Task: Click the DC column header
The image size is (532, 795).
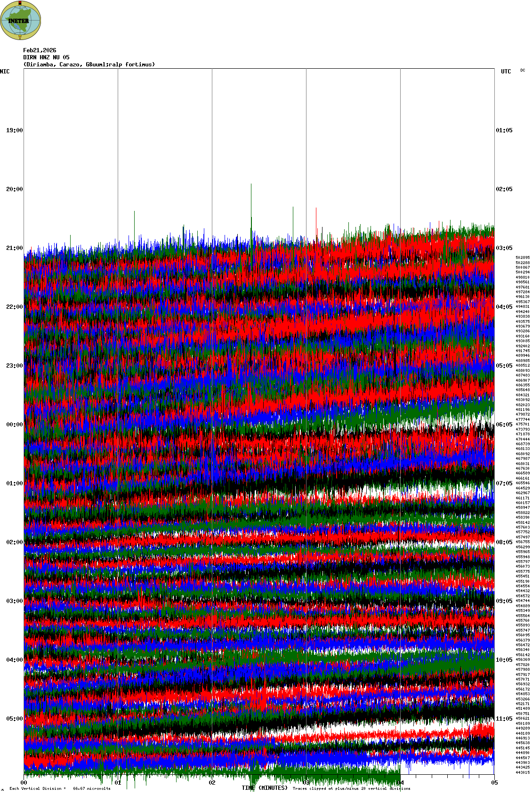Action: pyautogui.click(x=523, y=71)
